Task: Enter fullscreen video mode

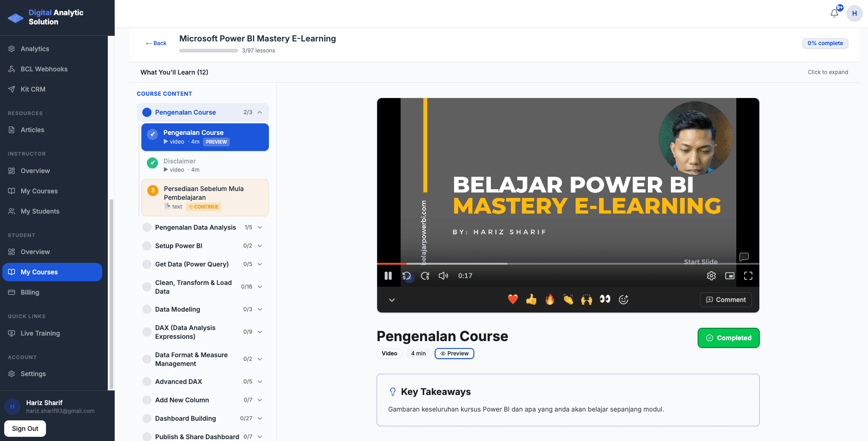Action: (x=748, y=276)
